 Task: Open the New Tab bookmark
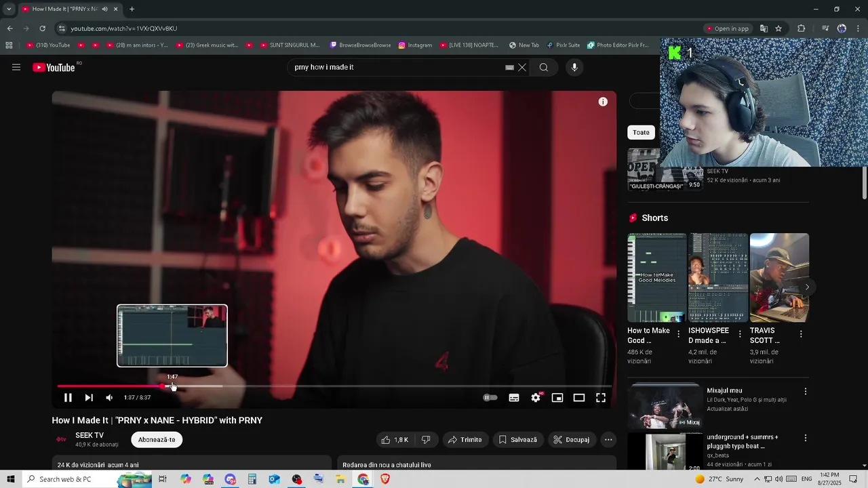point(524,45)
